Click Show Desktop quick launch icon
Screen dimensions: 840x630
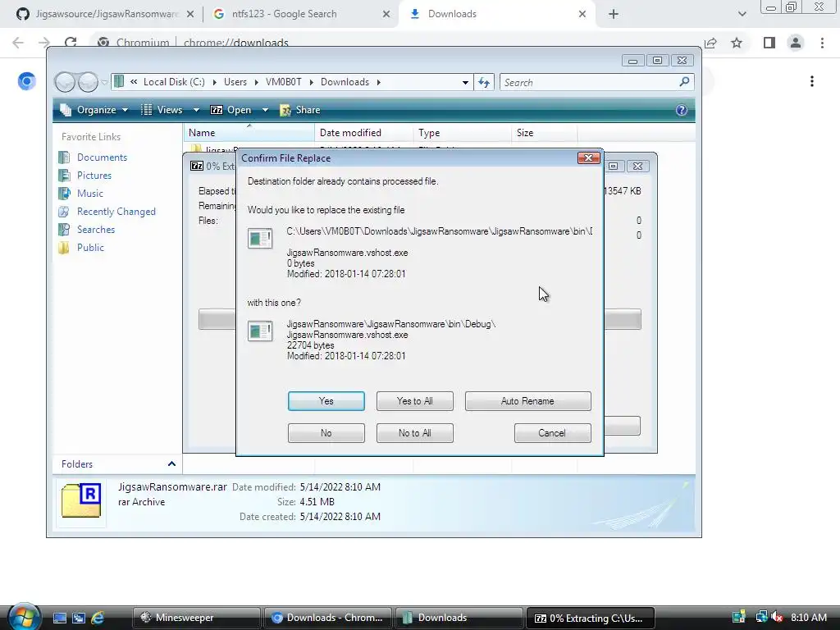pyautogui.click(x=59, y=618)
